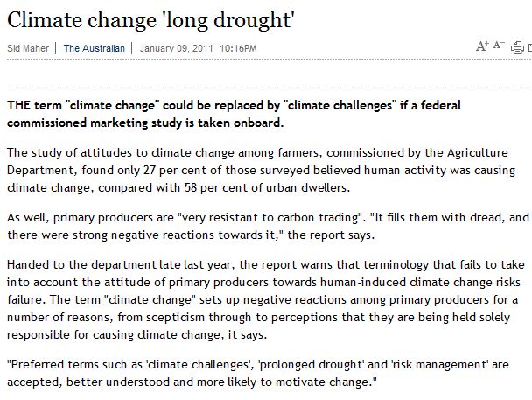532x400 pixels.
Task: Click the words 'prolonged drought' in last paragraph
Action: tap(311, 364)
